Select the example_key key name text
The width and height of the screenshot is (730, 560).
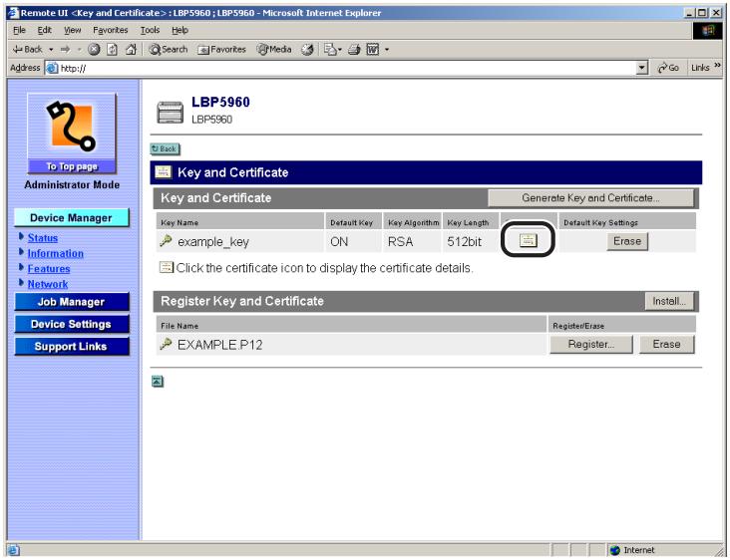click(213, 242)
